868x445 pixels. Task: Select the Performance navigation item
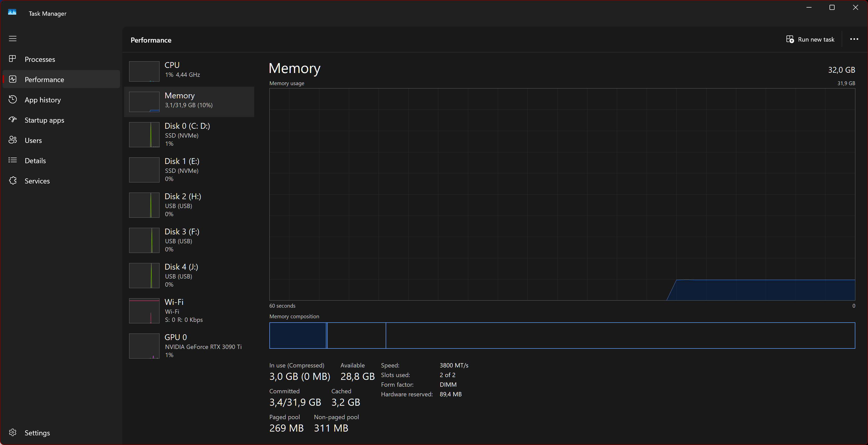44,80
